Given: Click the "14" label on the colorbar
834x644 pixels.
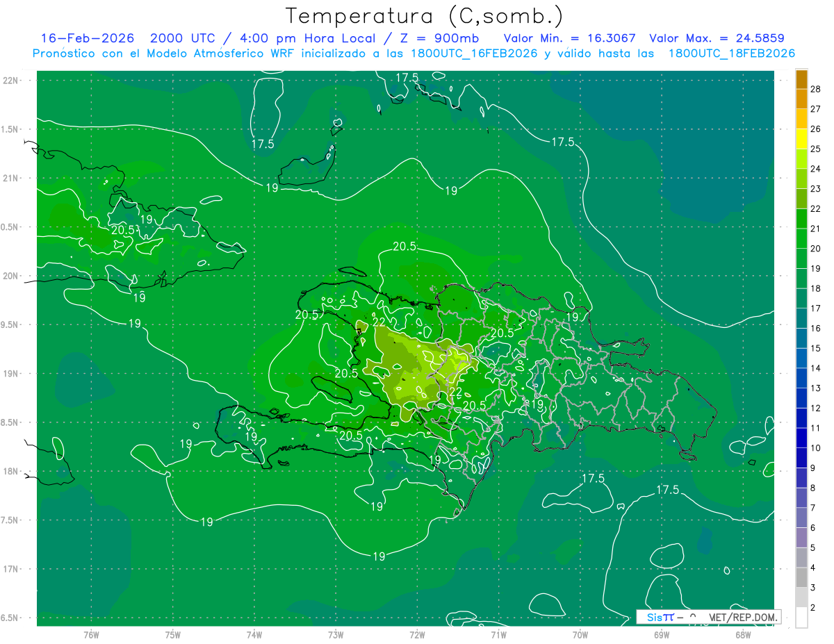Looking at the screenshot, I should coord(816,368).
